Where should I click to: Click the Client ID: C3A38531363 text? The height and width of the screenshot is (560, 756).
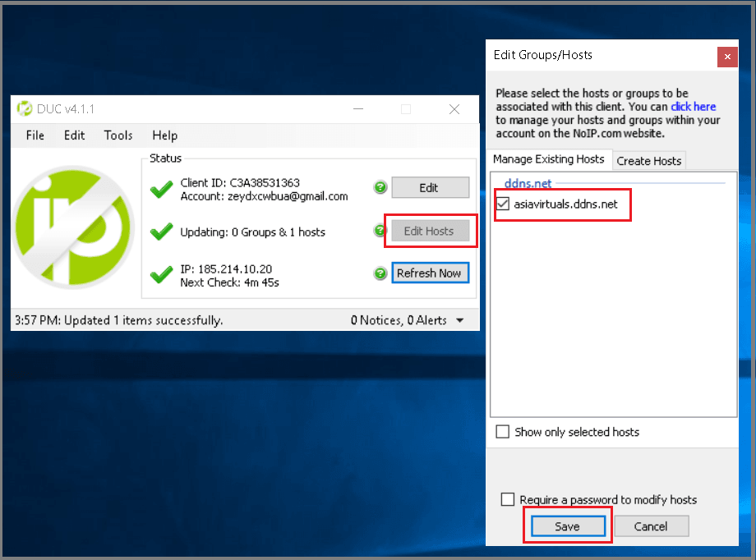[240, 182]
